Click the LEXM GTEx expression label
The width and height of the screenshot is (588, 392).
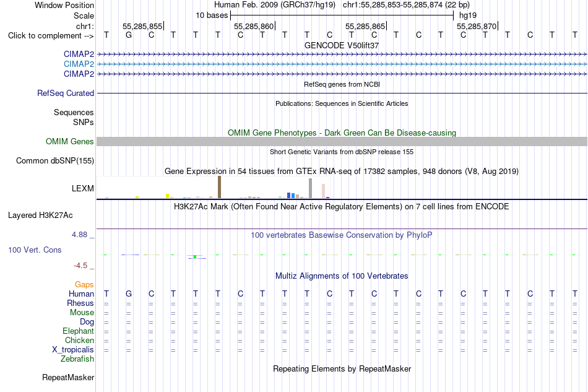coord(83,188)
